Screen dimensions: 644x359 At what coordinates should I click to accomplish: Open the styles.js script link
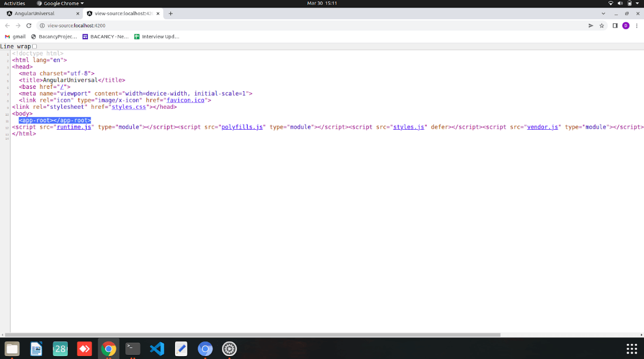409,127
